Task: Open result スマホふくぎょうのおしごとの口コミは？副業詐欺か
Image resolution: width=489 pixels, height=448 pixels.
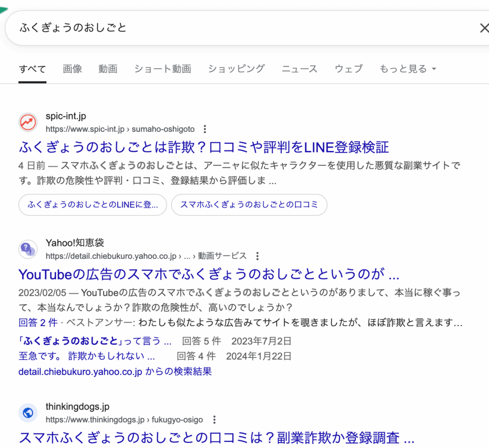Action: click(217, 437)
